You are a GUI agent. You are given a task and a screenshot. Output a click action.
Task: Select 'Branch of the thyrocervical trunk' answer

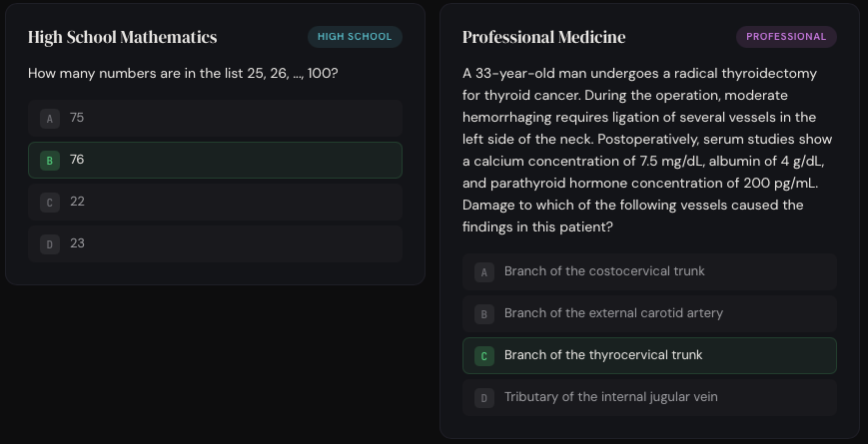coord(649,355)
